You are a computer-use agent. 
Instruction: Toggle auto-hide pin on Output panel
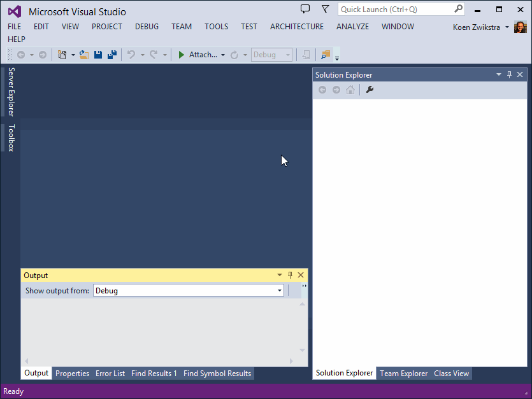tap(290, 275)
